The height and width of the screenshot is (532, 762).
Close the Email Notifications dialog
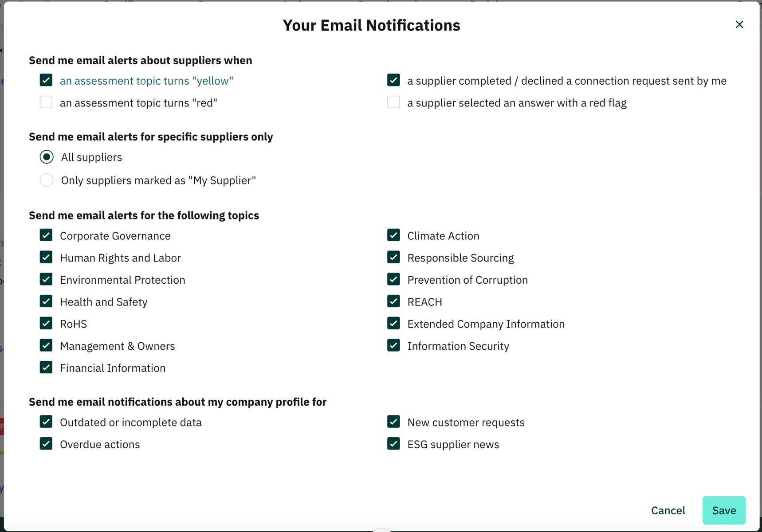(739, 24)
